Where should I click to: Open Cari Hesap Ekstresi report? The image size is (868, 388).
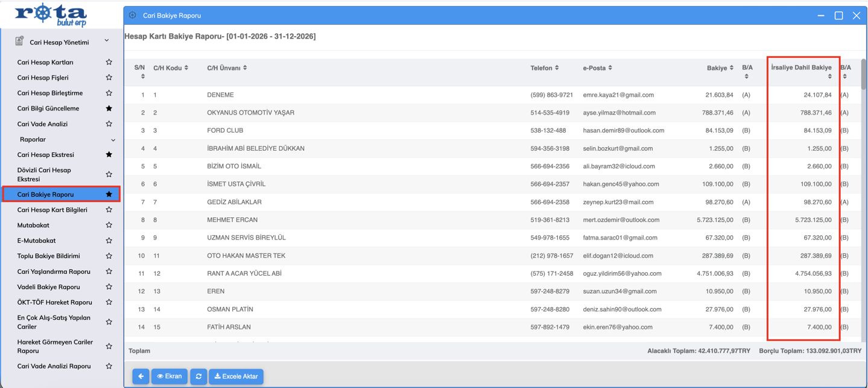[46, 155]
